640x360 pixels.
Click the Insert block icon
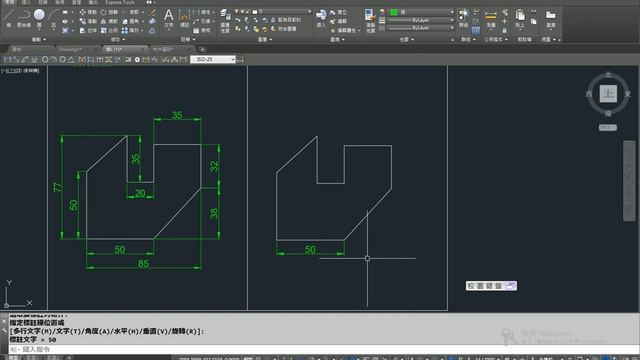[321, 18]
